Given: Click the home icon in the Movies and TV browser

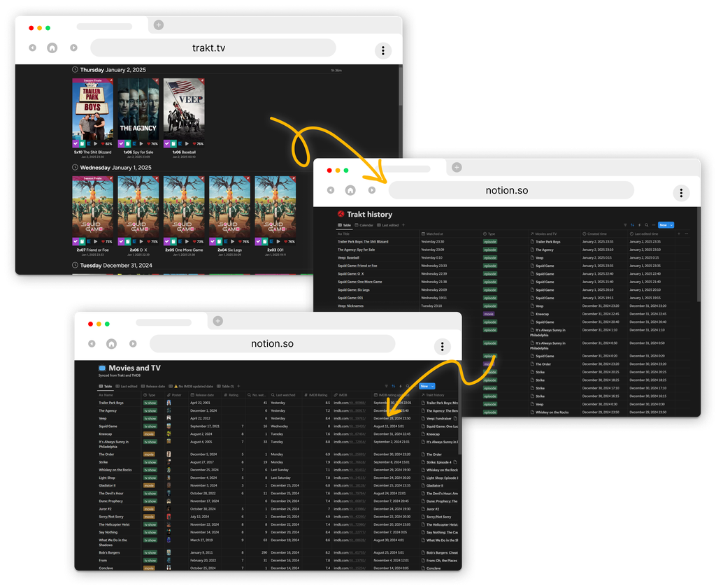Looking at the screenshot, I should tap(111, 344).
